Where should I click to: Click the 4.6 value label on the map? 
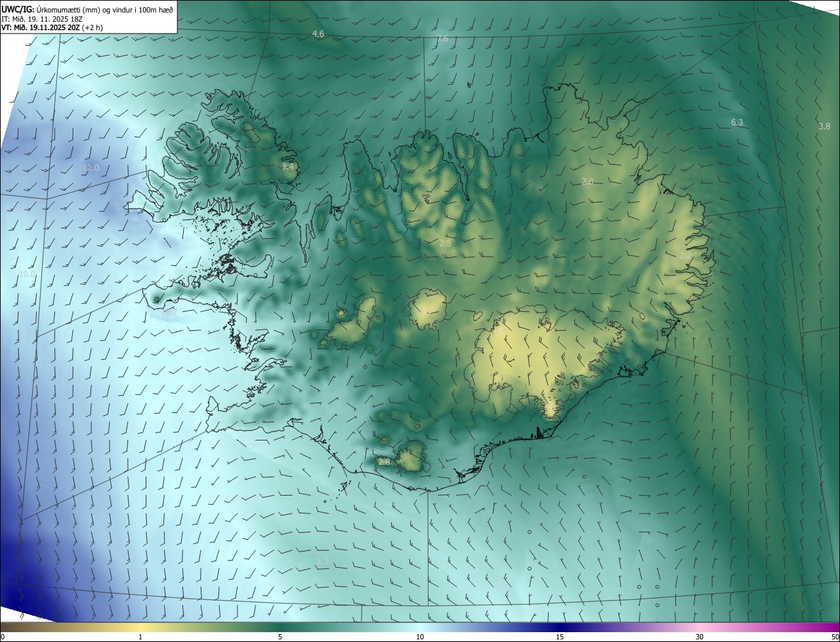click(318, 33)
